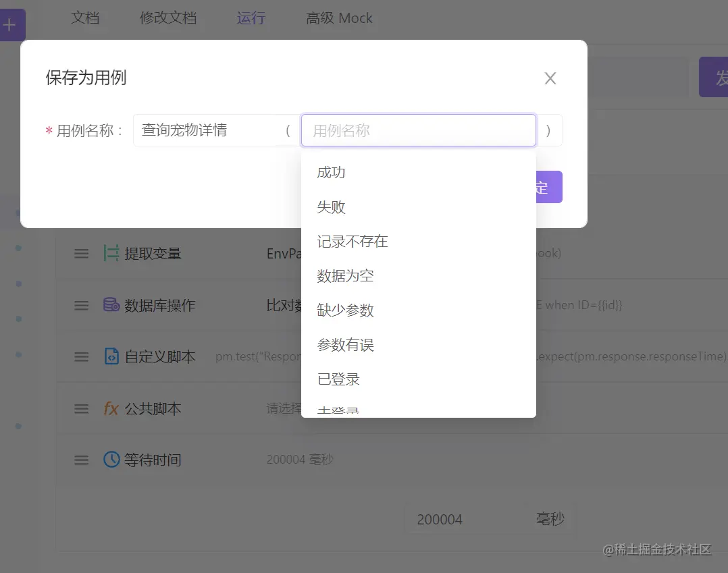Viewport: 728px width, 573px height.
Task: Click drag handle of 提取变量 row
Action: point(81,254)
